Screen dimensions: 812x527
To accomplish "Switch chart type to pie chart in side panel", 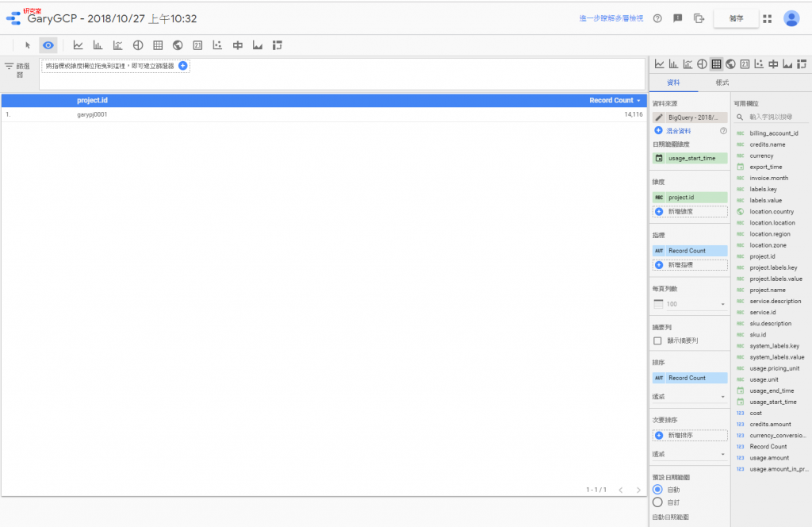I will click(702, 64).
